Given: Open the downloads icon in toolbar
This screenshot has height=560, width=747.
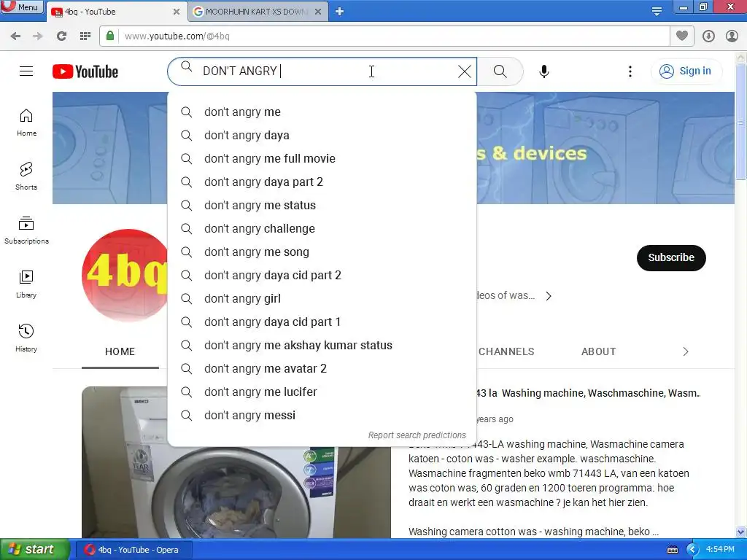Looking at the screenshot, I should click(x=708, y=36).
